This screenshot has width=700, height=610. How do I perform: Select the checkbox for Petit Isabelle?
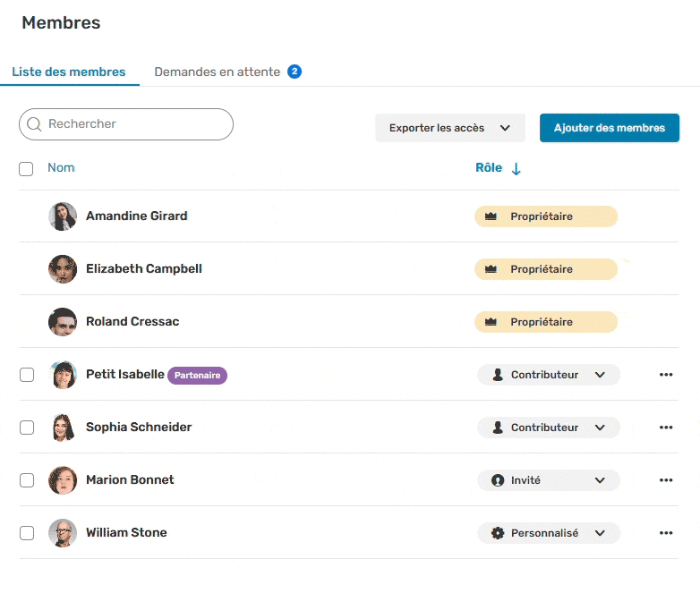point(27,375)
